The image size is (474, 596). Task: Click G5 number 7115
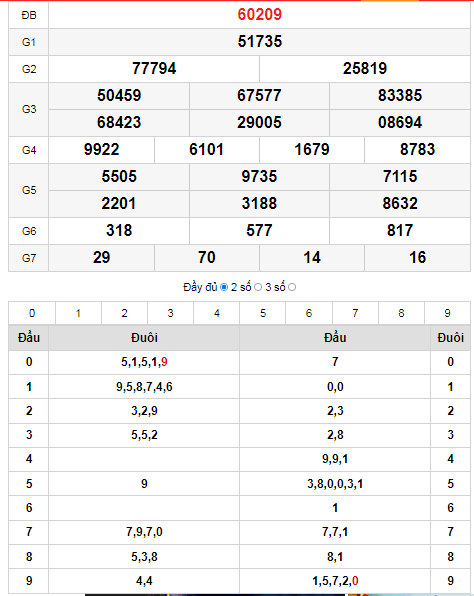point(400,176)
